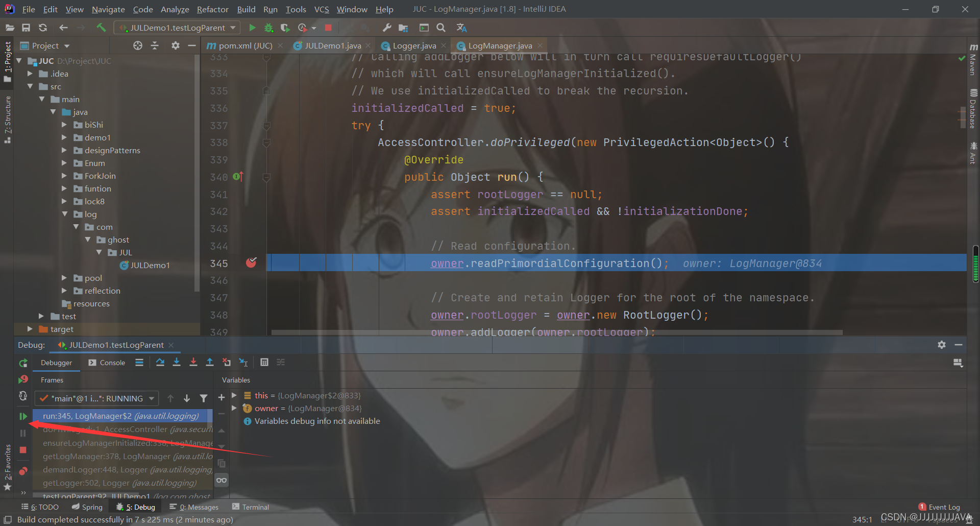Image resolution: width=980 pixels, height=526 pixels.
Task: Open Event Log in status bar
Action: click(x=939, y=507)
